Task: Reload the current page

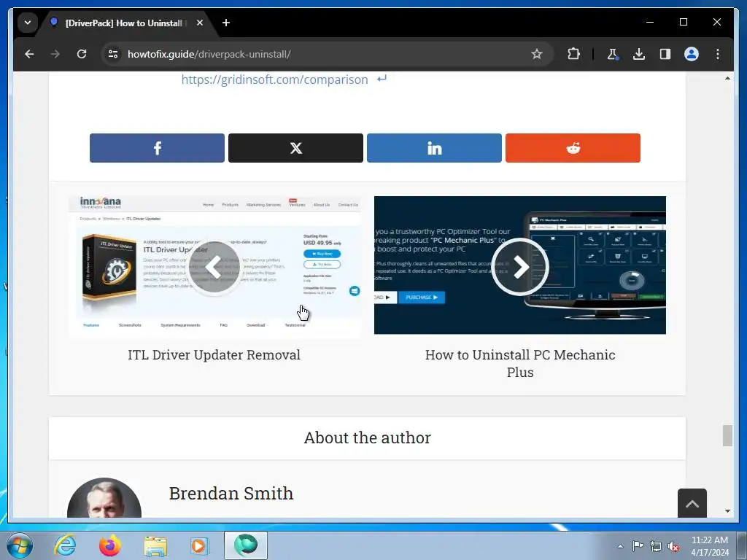Action: pos(82,54)
